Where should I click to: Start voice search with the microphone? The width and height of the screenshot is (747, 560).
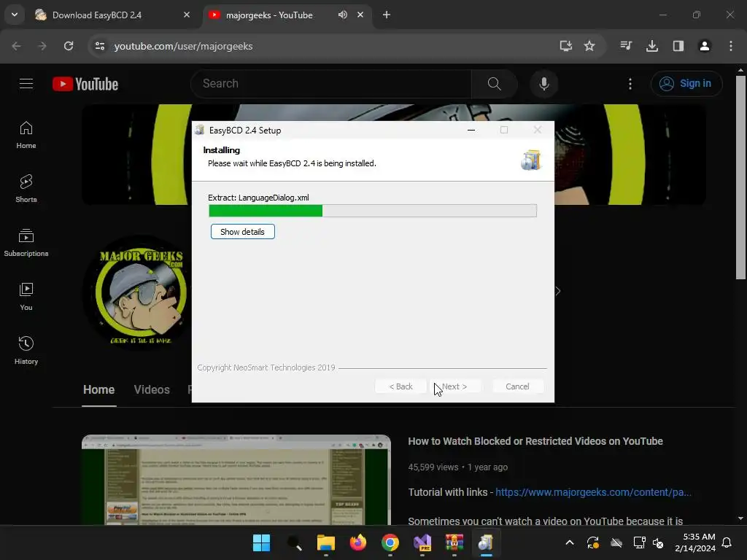(x=543, y=84)
